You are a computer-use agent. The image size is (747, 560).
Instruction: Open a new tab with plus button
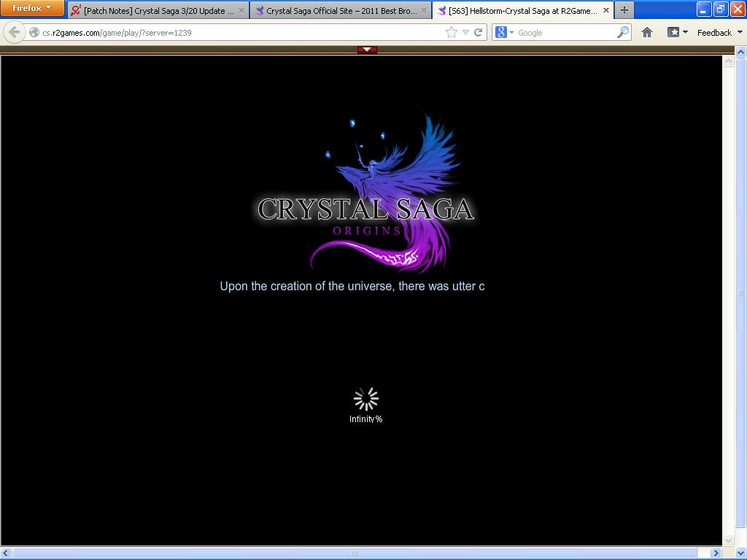pos(624,10)
